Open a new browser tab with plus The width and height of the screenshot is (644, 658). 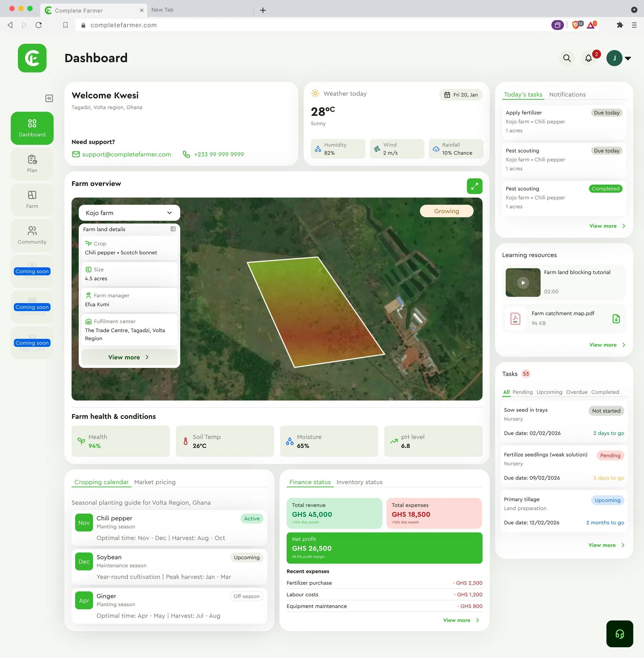click(x=263, y=10)
